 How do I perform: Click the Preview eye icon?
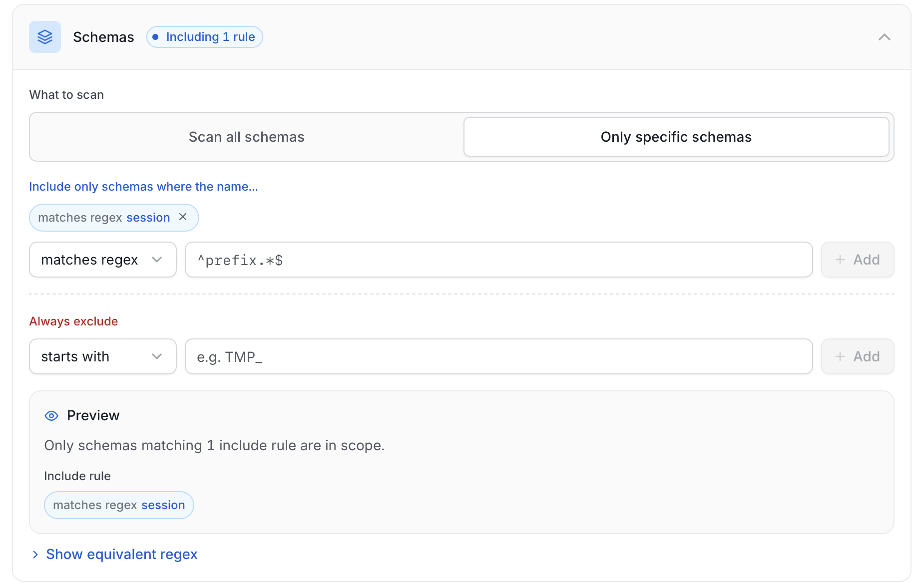[x=51, y=416]
